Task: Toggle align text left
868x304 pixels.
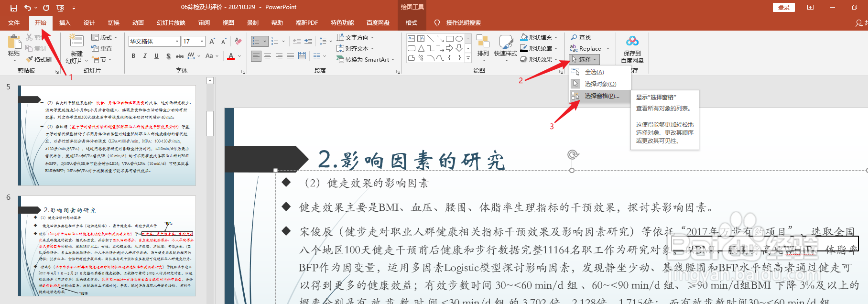Action: [x=256, y=56]
